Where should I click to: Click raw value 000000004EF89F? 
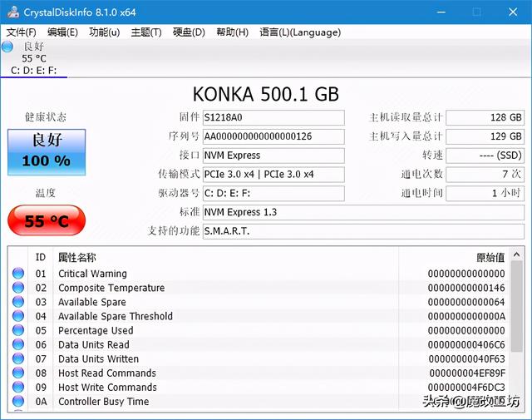pos(467,373)
